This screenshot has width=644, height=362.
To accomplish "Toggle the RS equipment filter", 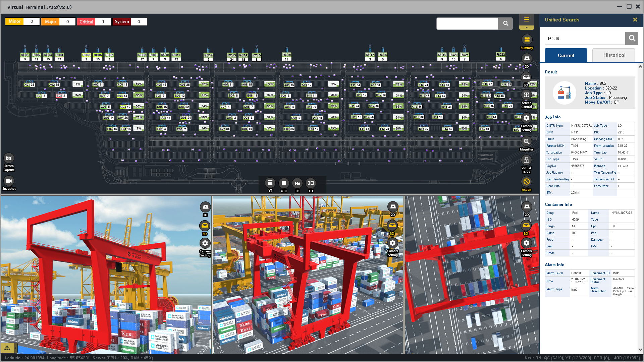I will tap(297, 183).
